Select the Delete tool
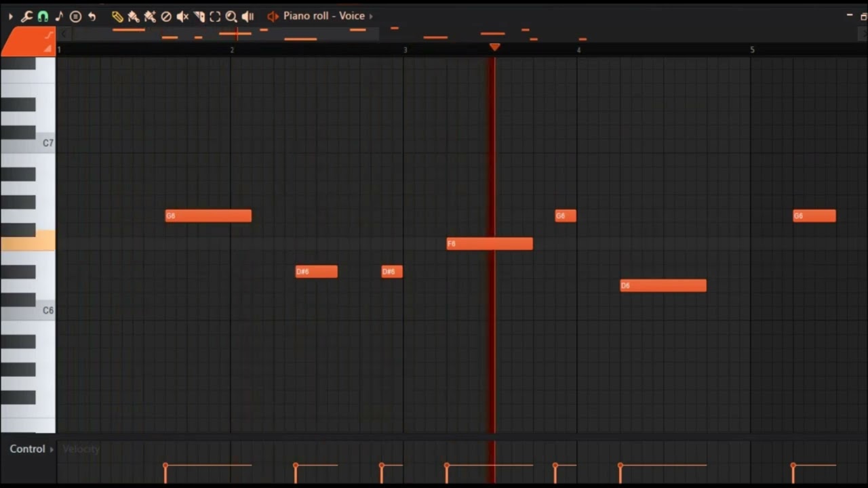Screen dimensions: 868x488 click(x=166, y=16)
